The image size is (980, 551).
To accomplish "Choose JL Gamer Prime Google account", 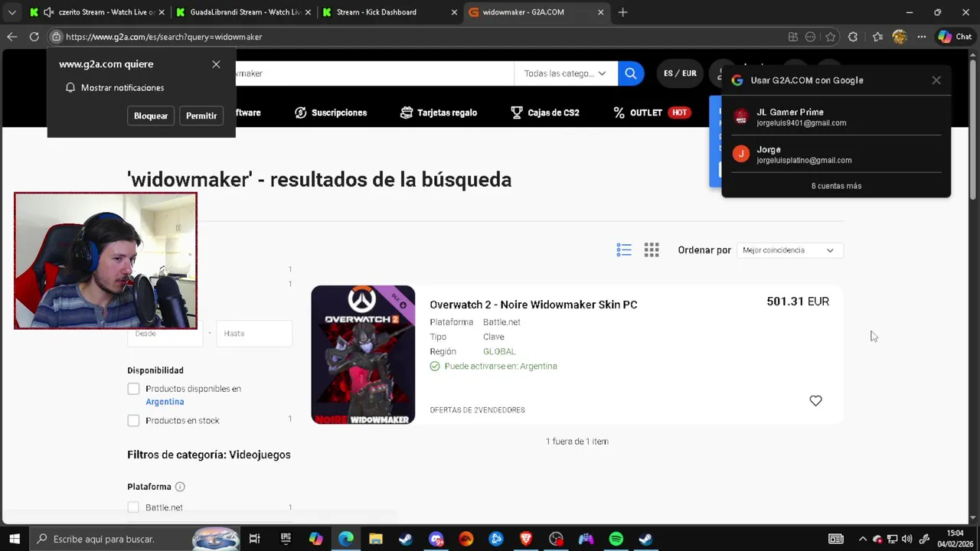I will pyautogui.click(x=836, y=117).
